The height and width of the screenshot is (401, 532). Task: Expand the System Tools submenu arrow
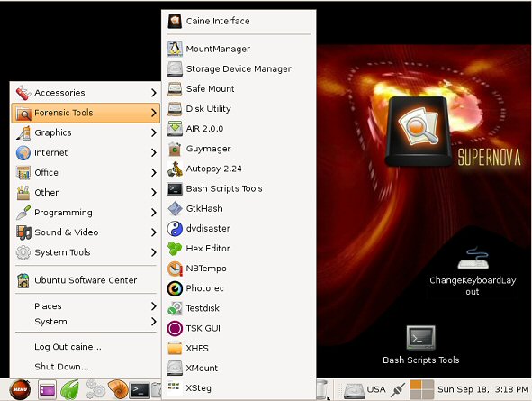154,252
